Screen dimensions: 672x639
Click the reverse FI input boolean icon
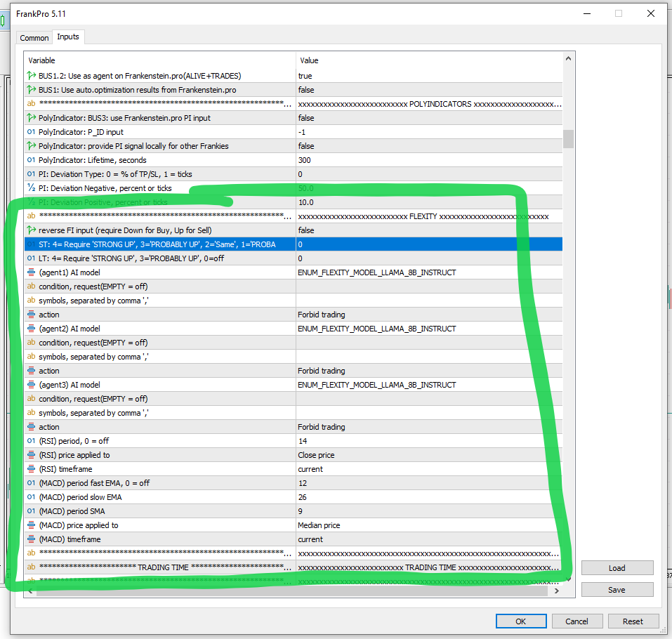pos(32,230)
